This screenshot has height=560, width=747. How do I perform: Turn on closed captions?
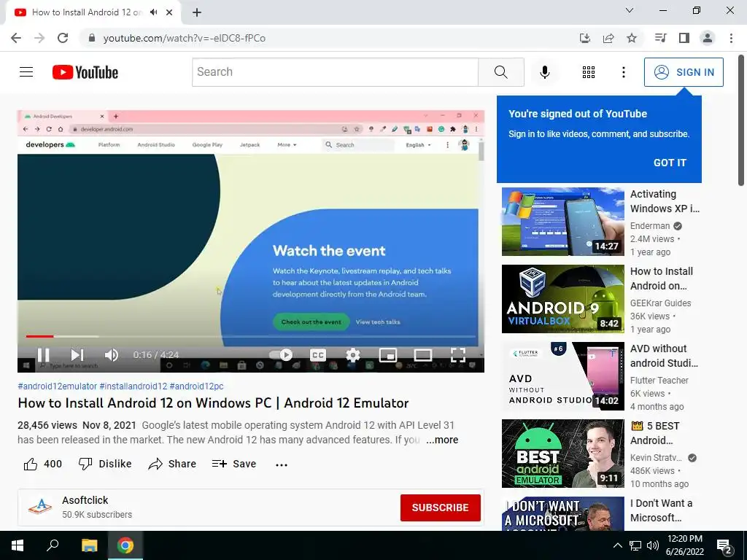tap(318, 355)
